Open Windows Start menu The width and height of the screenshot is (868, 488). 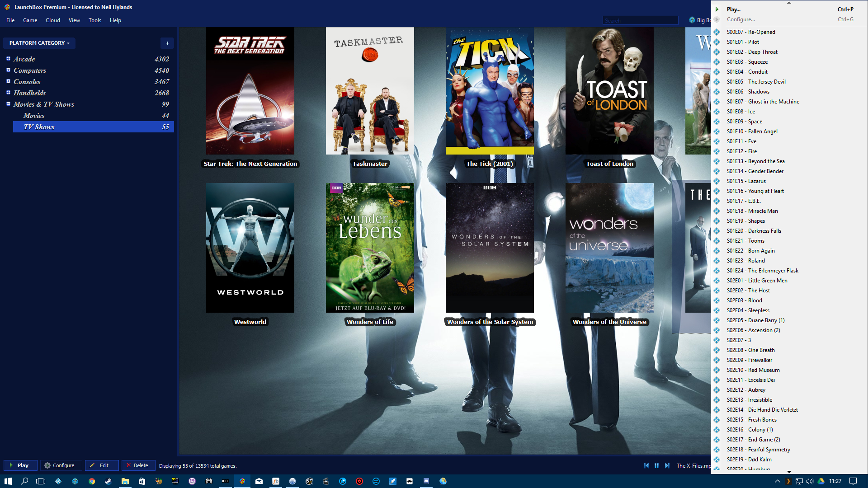[8, 481]
